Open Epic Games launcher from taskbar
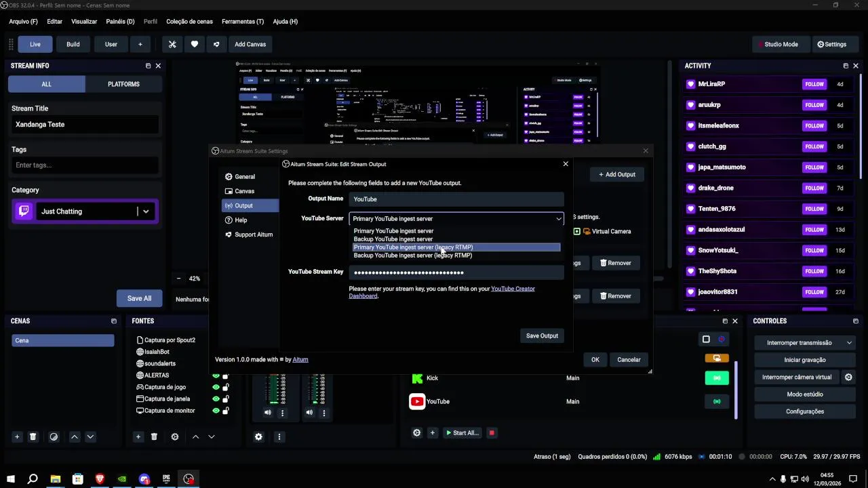The height and width of the screenshot is (488, 868). coord(166,479)
